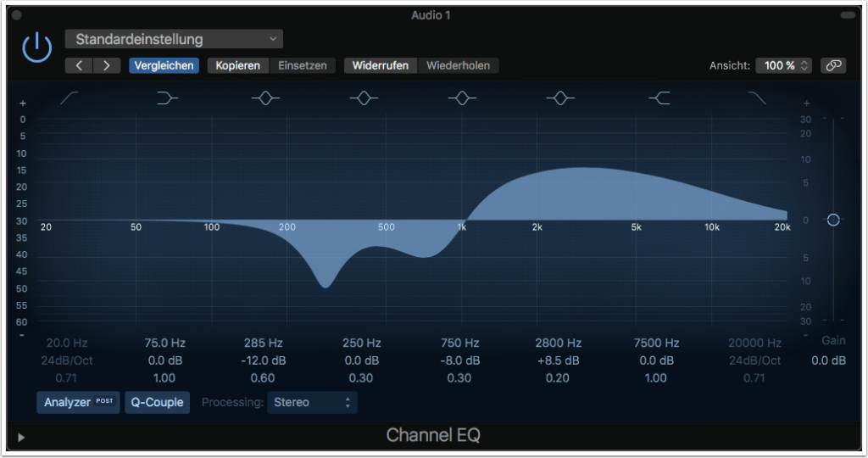Toggle the Vergleichen compare button

point(164,65)
